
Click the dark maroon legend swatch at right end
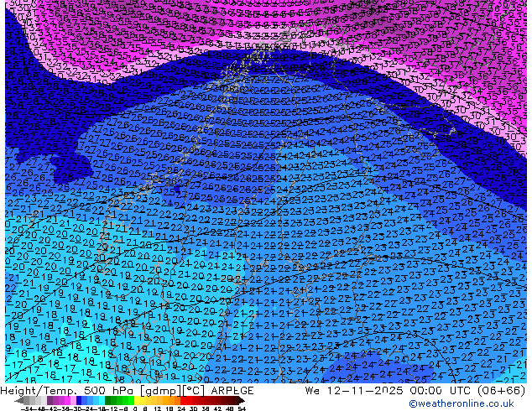coord(238,400)
